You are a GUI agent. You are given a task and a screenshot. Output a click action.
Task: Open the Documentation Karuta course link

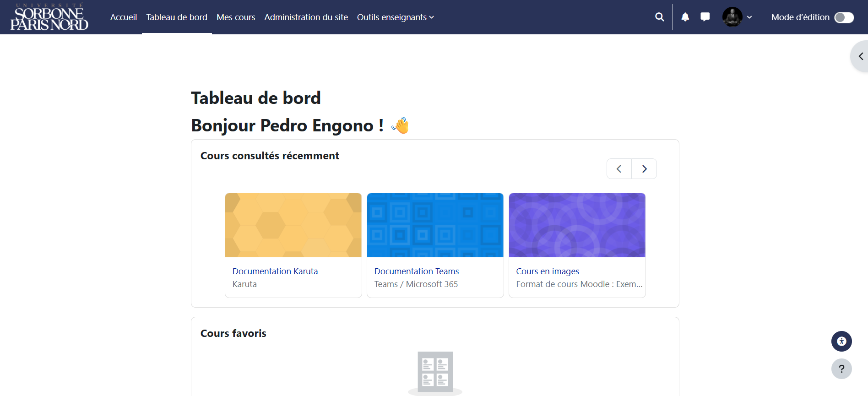[x=275, y=271]
